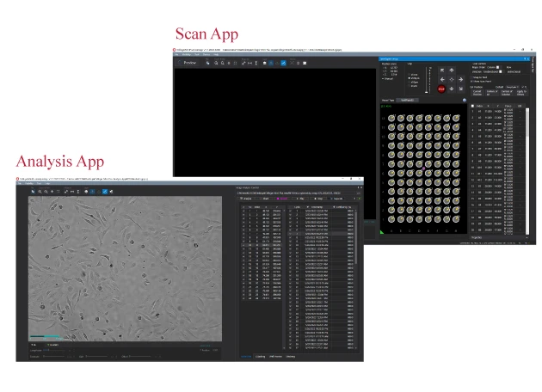Open the Tool menu in Scan App
This screenshot has height=392, width=542.
tap(197, 54)
